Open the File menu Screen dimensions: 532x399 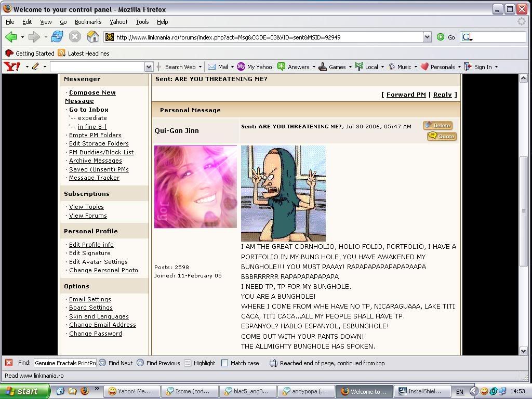[x=10, y=22]
